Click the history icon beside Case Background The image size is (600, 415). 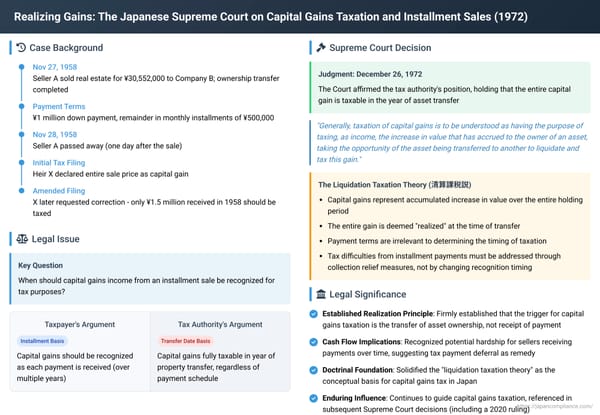(23, 47)
